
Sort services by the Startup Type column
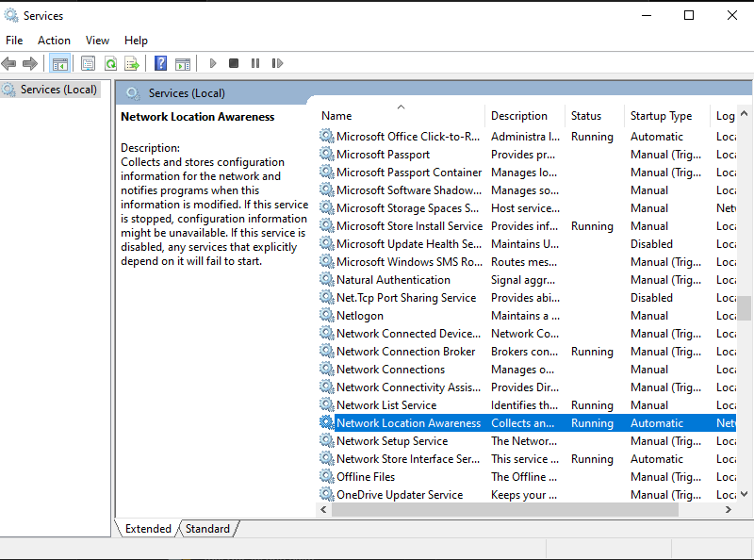point(661,116)
